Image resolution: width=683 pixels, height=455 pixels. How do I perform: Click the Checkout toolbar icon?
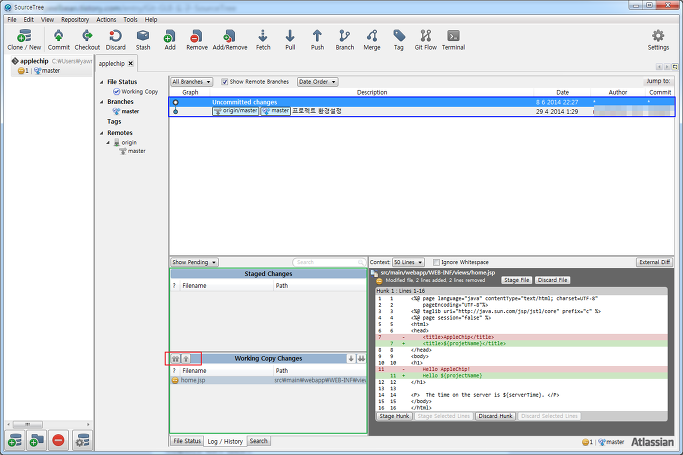pyautogui.click(x=87, y=40)
